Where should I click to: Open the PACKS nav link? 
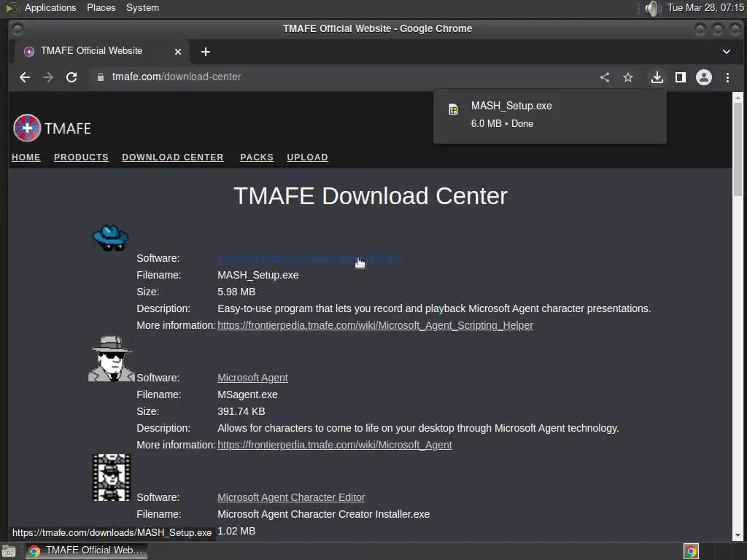257,157
